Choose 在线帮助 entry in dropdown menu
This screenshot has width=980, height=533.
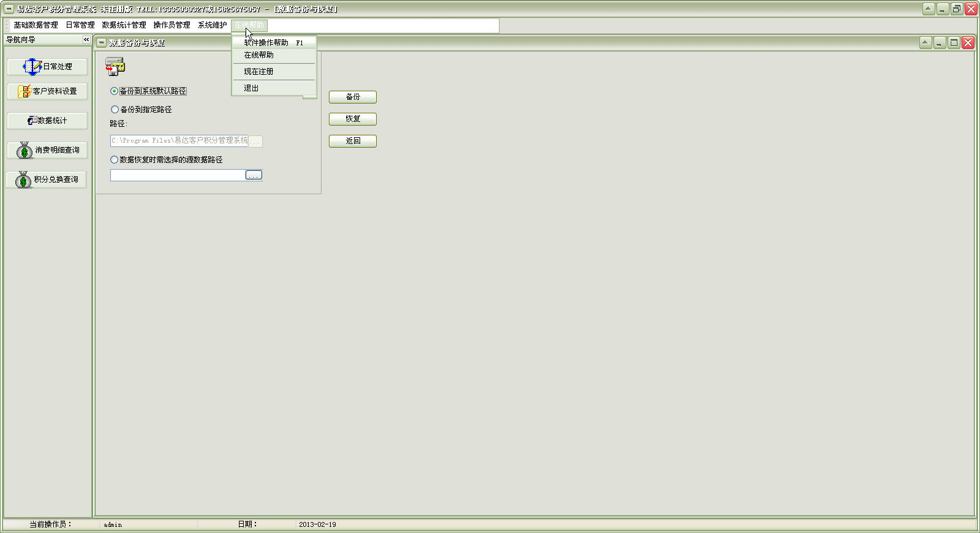coord(274,55)
